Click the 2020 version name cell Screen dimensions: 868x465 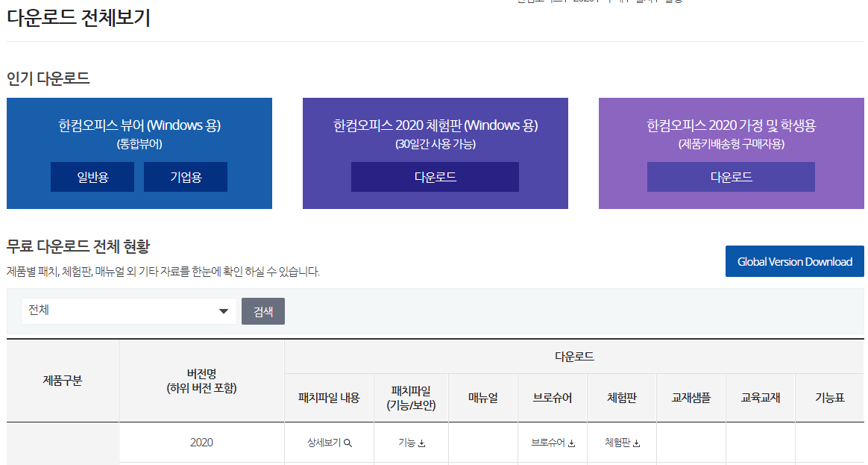click(201, 443)
